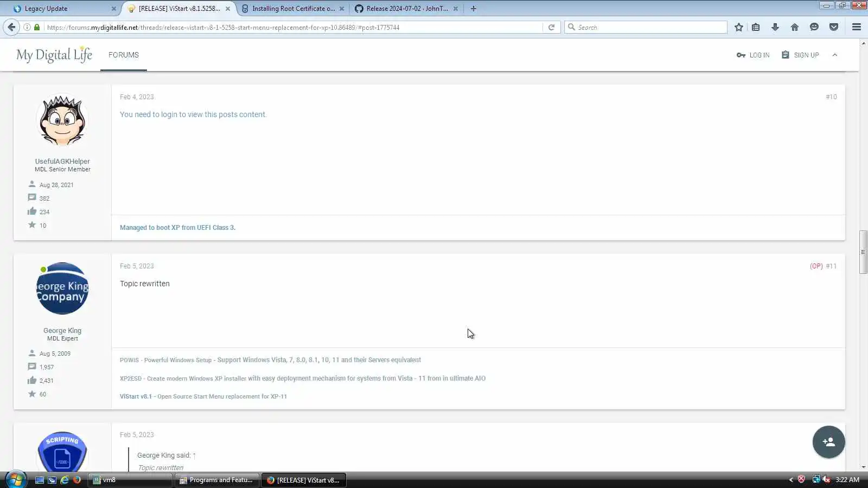Collapse header with the chevron-up arrow

(x=835, y=55)
